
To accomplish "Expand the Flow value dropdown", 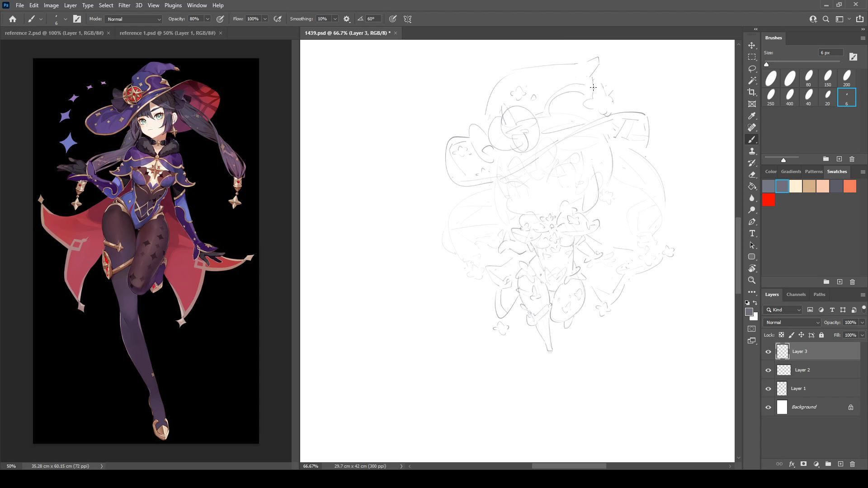I will (265, 19).
